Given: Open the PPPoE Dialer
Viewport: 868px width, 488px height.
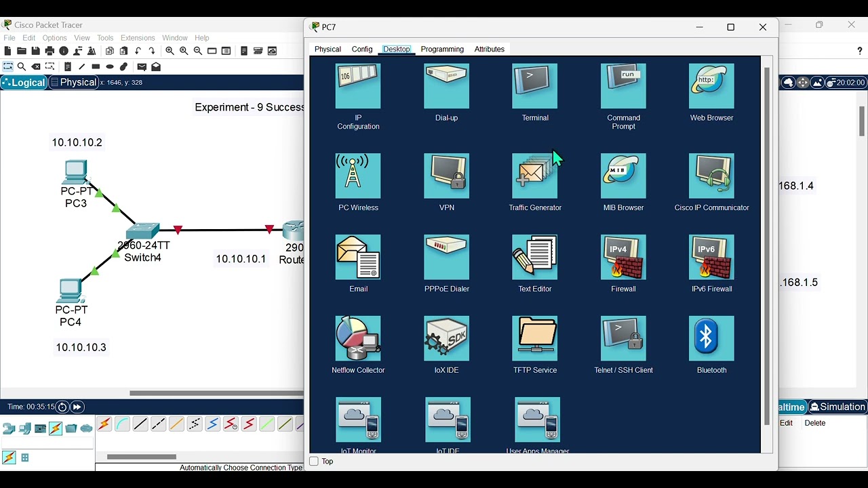Looking at the screenshot, I should (x=446, y=257).
